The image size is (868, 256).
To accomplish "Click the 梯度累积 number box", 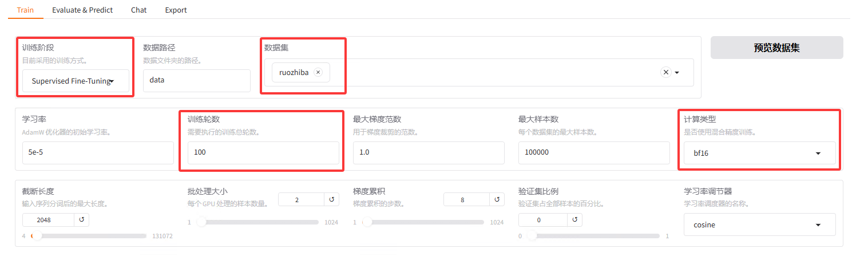I will [x=466, y=199].
